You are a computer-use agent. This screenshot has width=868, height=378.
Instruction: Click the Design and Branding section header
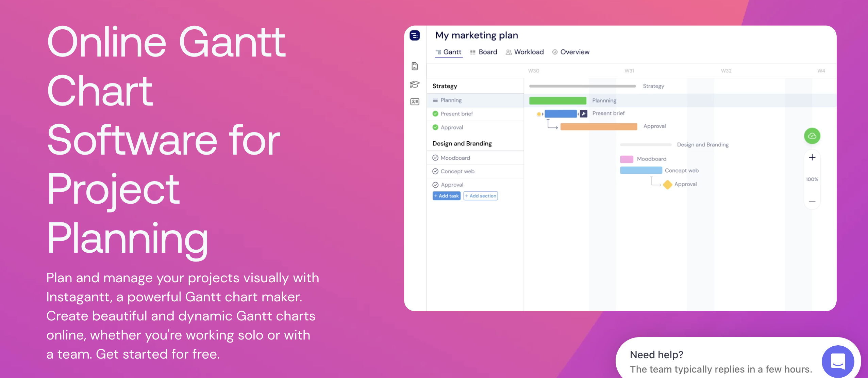point(462,143)
